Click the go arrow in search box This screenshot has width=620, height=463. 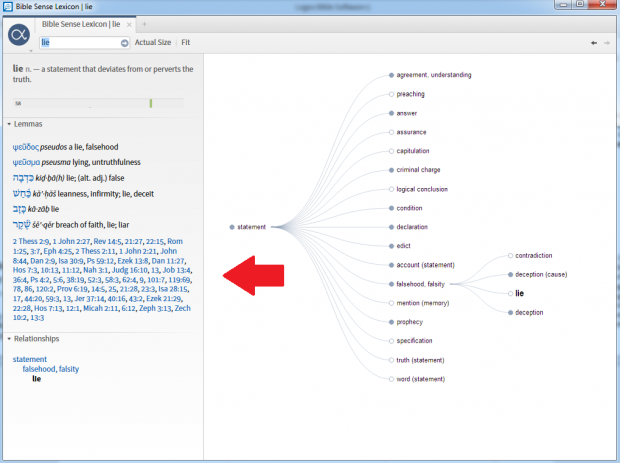[125, 43]
